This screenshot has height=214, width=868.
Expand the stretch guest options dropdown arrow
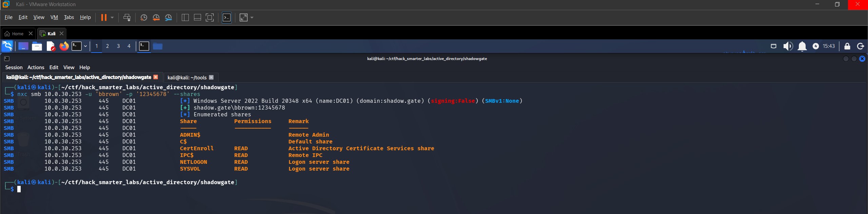point(252,17)
